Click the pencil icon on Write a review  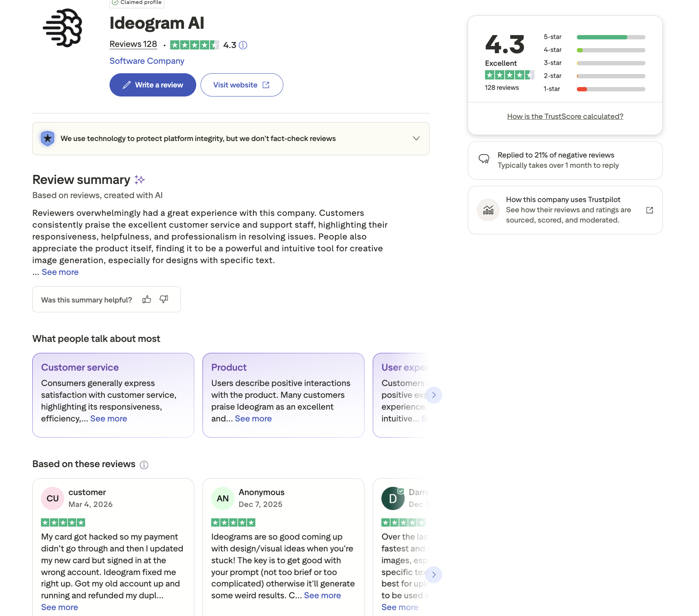[x=126, y=85]
